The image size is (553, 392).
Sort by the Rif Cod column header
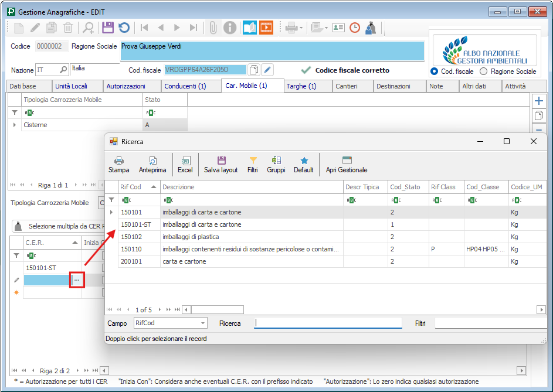click(138, 187)
